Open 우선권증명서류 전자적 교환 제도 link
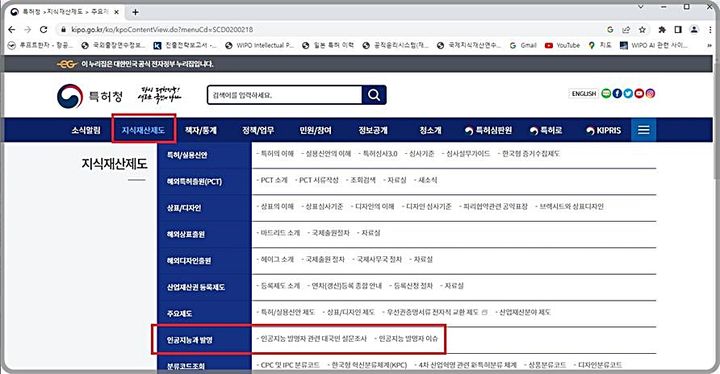This screenshot has height=374, width=720. [434, 312]
